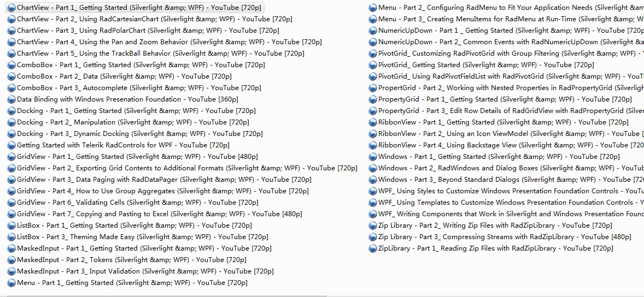
Task: Click the icon of ListBox Part 1 Getting Started
Action: point(11,226)
